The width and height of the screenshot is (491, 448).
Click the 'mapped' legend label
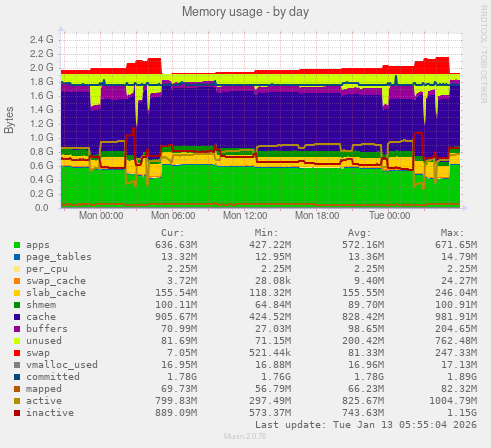(44, 389)
